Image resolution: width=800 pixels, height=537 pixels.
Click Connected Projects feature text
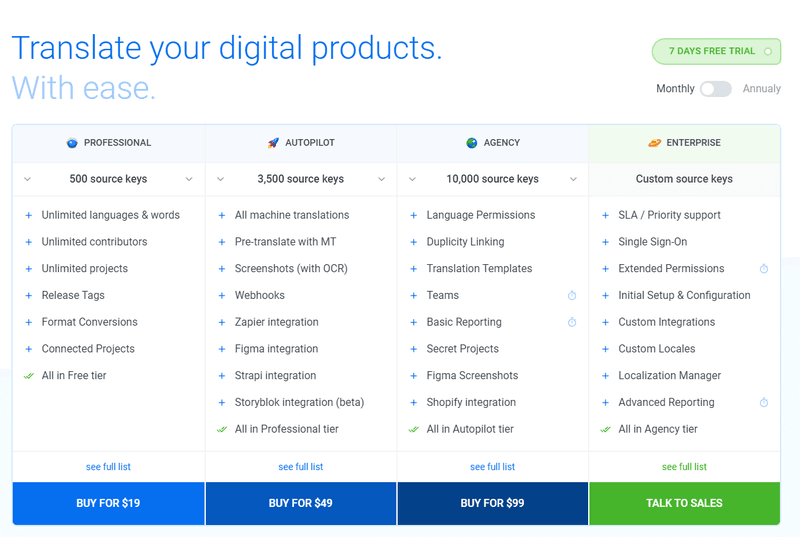pos(88,349)
